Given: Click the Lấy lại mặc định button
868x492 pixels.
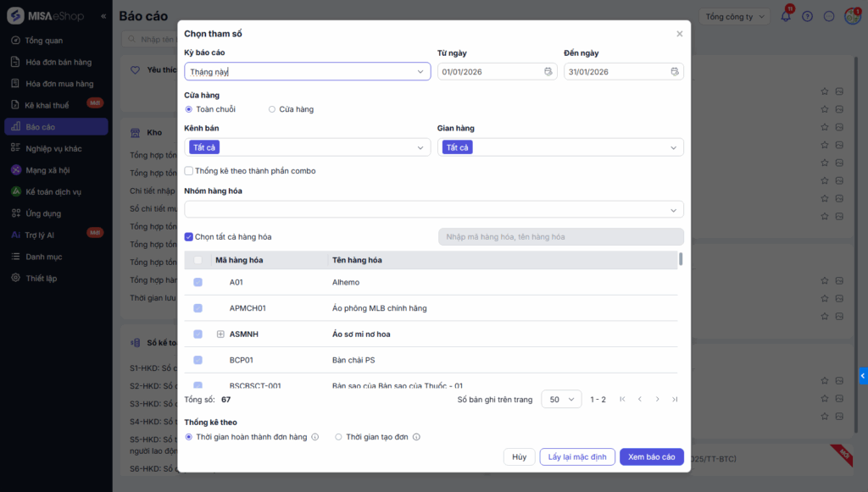Looking at the screenshot, I should pyautogui.click(x=577, y=456).
